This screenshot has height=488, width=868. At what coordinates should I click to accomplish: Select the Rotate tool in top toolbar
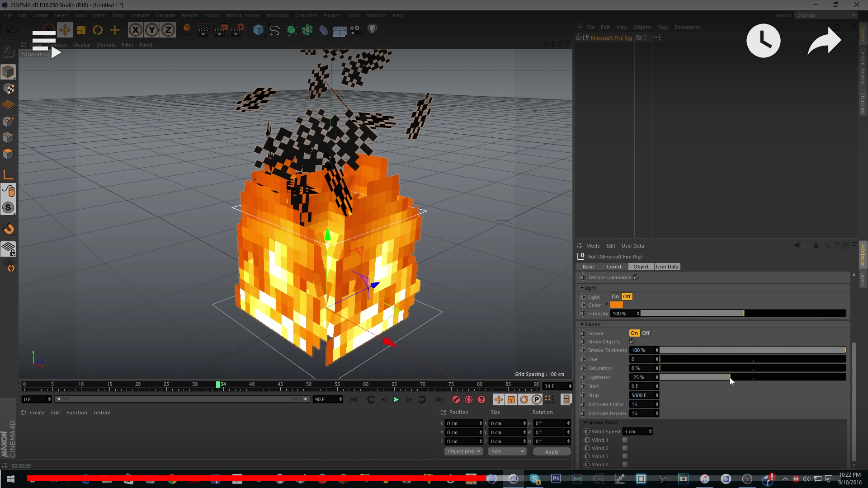[x=98, y=30]
